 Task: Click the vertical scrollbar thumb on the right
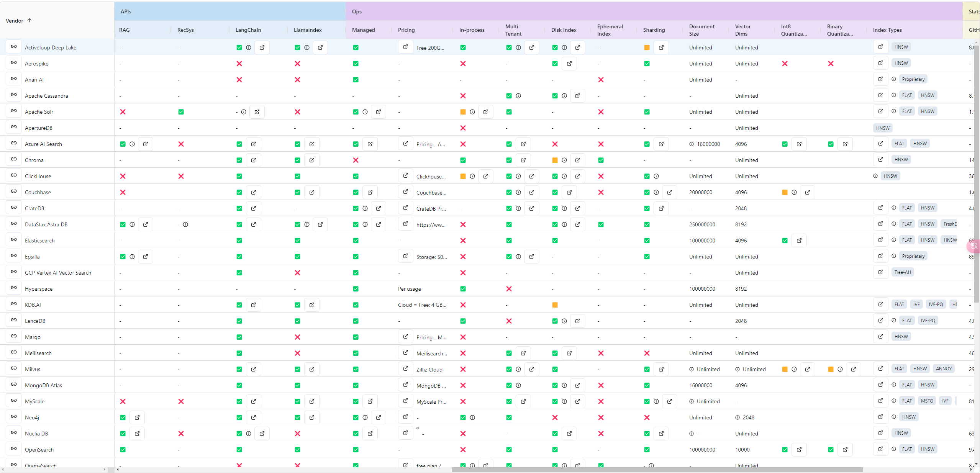click(977, 173)
